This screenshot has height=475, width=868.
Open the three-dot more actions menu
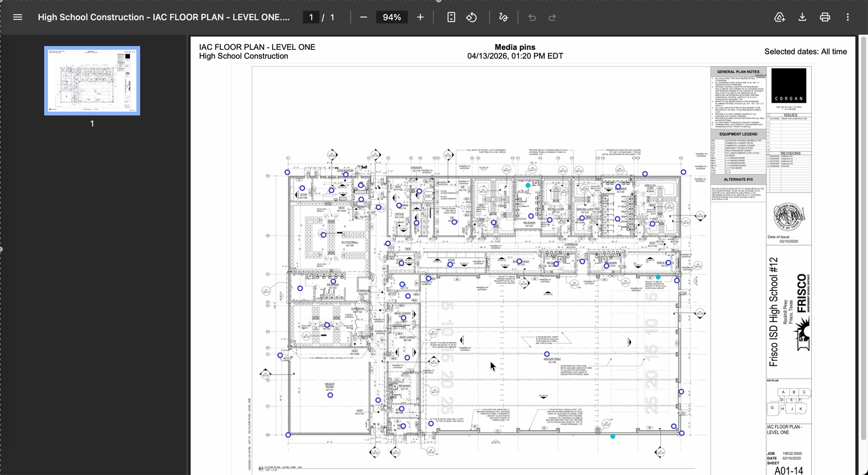pyautogui.click(x=847, y=17)
